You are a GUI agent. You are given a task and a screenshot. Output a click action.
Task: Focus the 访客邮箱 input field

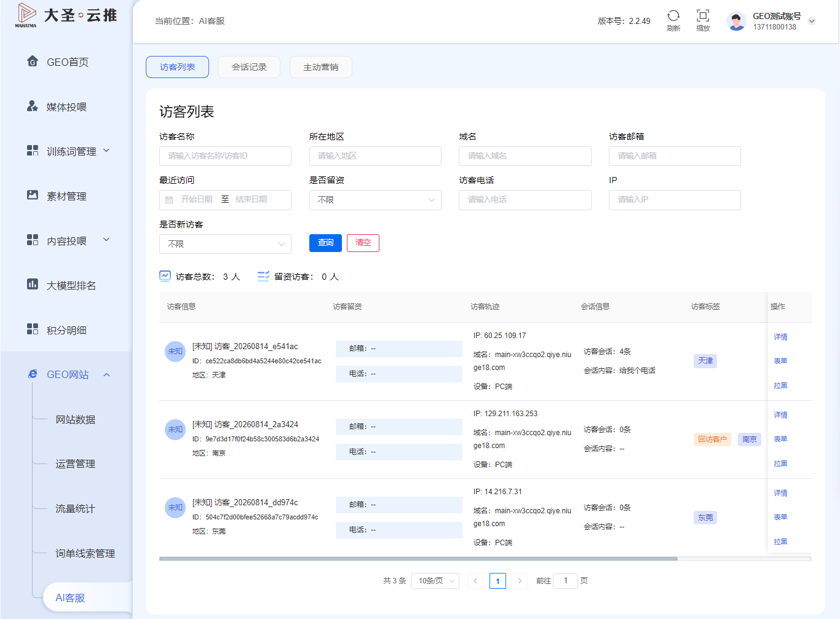point(675,156)
